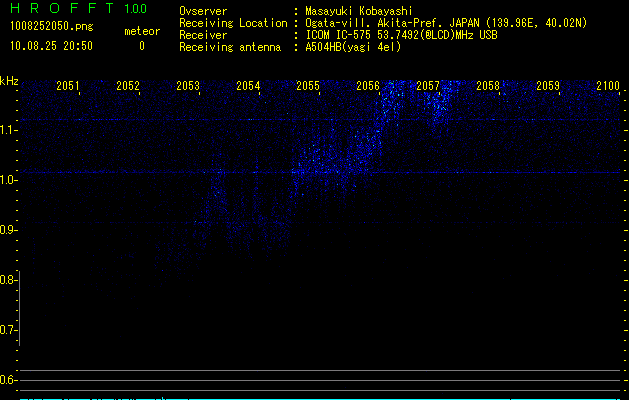Click the 1.0 frequency axis label
This screenshot has height=400, width=629.
point(7,180)
